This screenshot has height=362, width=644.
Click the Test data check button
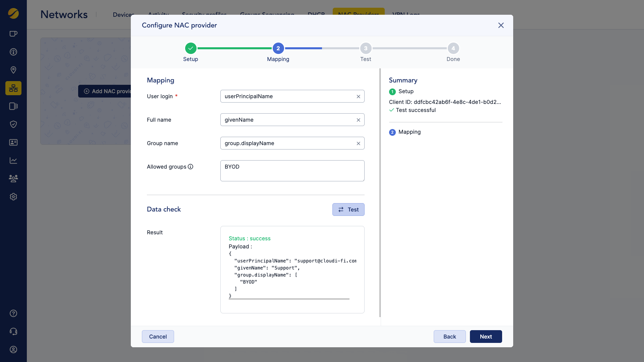pyautogui.click(x=348, y=209)
